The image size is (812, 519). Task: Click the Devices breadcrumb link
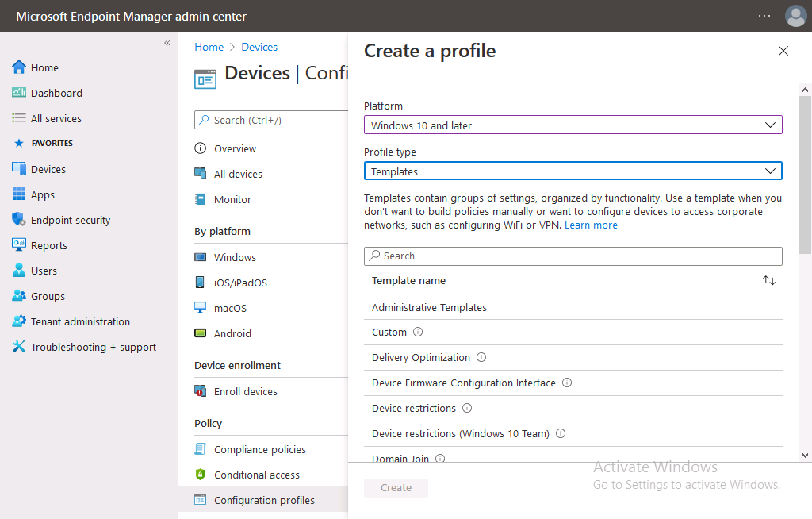(259, 47)
